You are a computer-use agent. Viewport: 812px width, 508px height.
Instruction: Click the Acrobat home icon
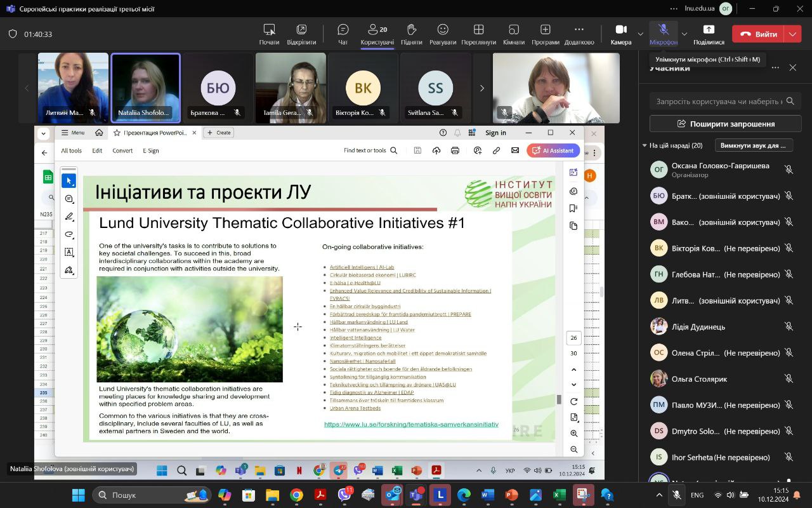(x=99, y=133)
